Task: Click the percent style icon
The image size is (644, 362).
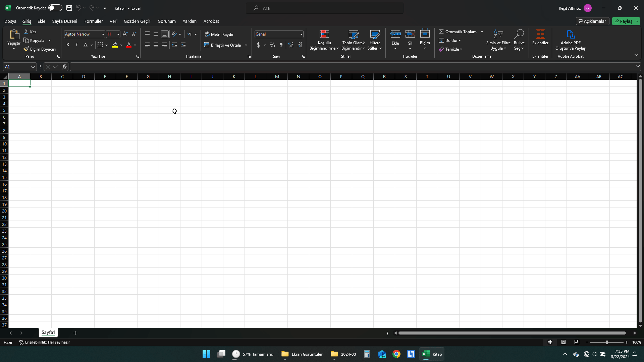Action: point(272,45)
